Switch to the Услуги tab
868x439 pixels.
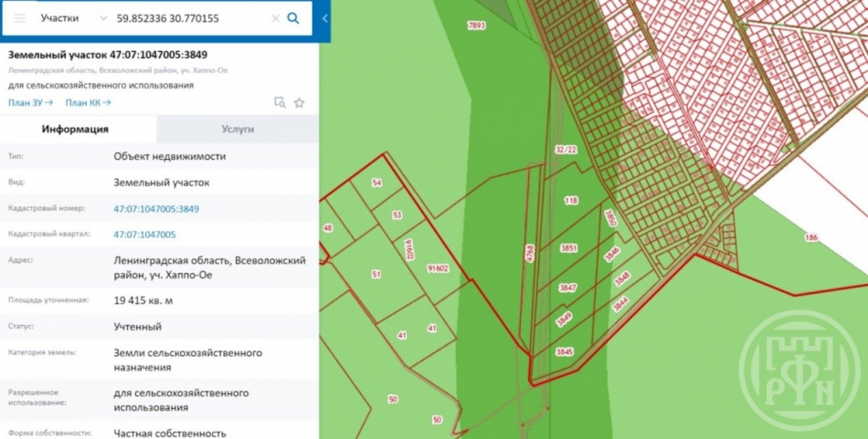pos(238,130)
